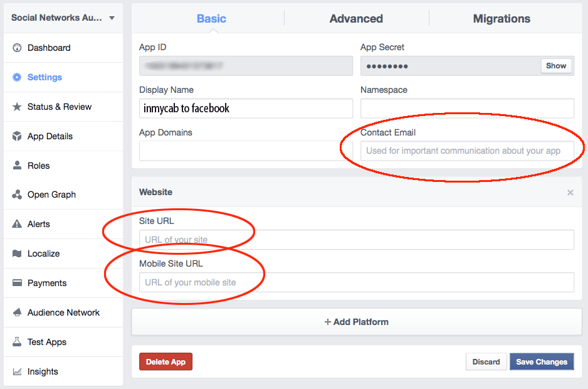
Task: Click Save Changes button
Action: pos(541,362)
